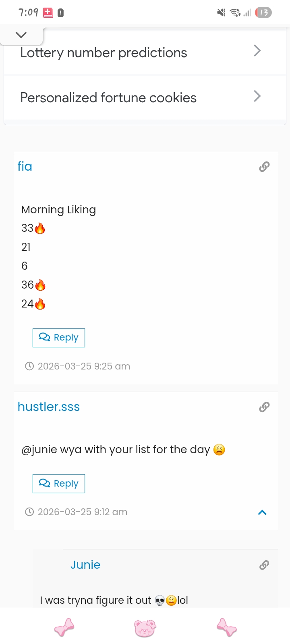Expand Personalized fortune cookies via its chevron
Image resolution: width=290 pixels, height=644 pixels.
tap(257, 96)
